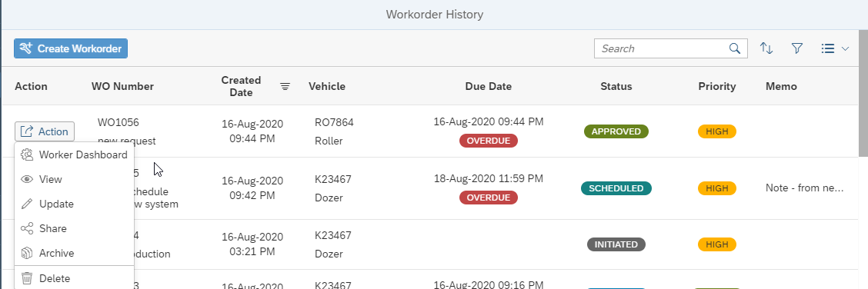Viewport: 868px width, 289px height.
Task: Click the Status column header
Action: pos(616,86)
